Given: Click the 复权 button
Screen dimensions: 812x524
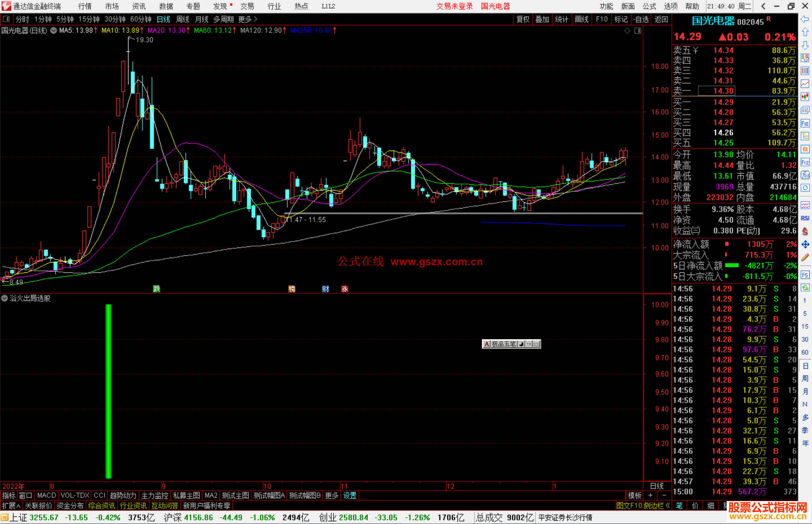Looking at the screenshot, I should click(523, 19).
